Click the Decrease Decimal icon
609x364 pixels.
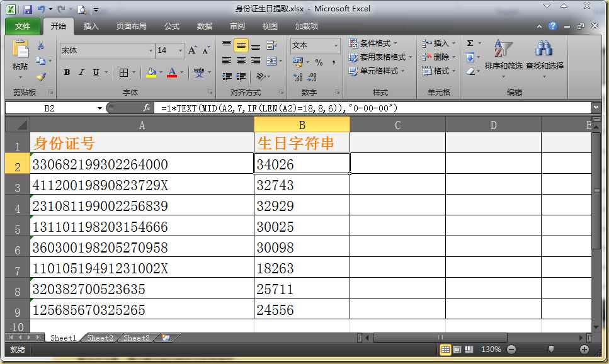click(312, 77)
